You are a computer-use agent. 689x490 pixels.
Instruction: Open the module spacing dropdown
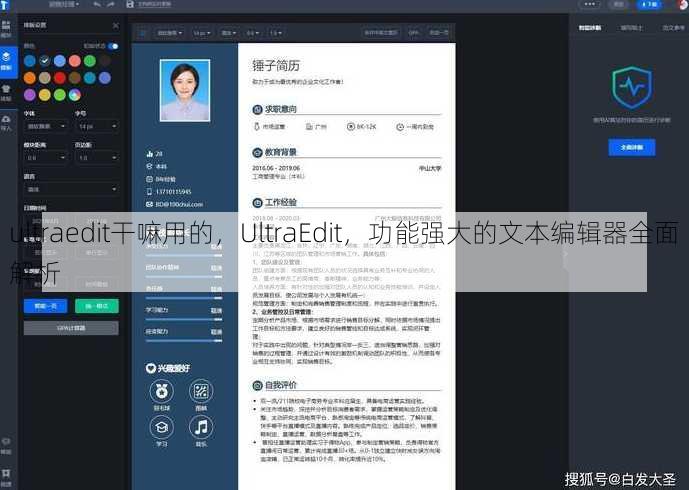(x=46, y=157)
